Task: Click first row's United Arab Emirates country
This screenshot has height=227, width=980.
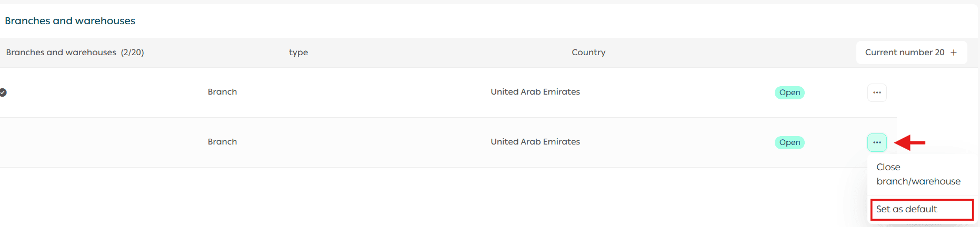Action: click(x=535, y=92)
